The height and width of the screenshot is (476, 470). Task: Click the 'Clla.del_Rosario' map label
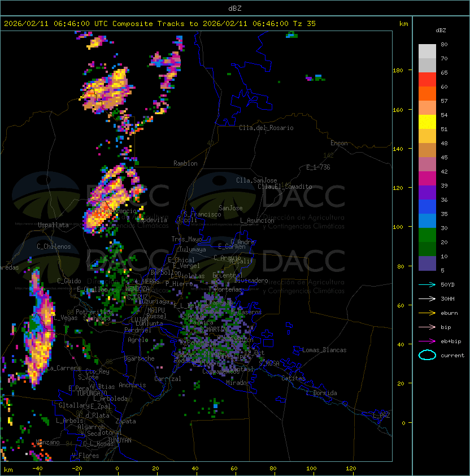click(x=266, y=128)
